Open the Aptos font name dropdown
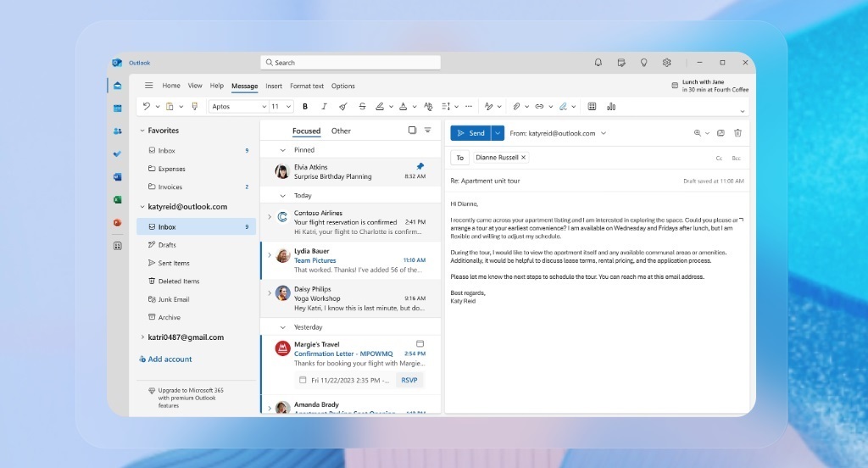Screen dimensions: 868x468 click(238, 107)
